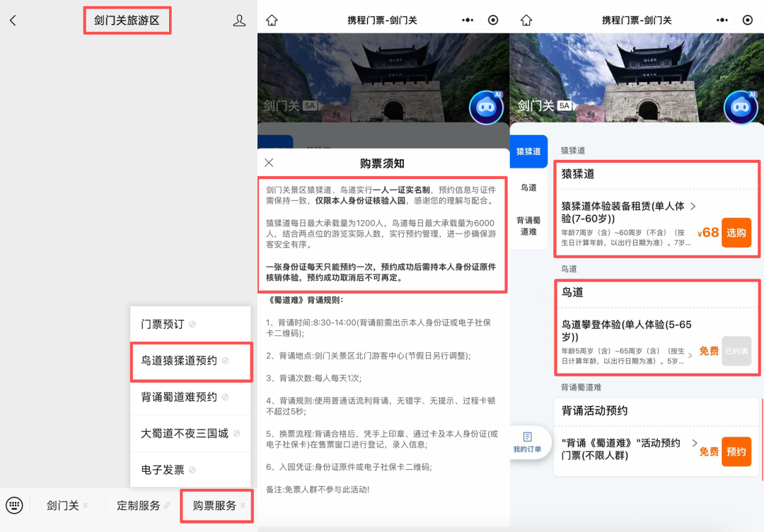The width and height of the screenshot is (764, 532).
Task: Click the 剑门关 5A banner in right panel
Action: (544, 105)
